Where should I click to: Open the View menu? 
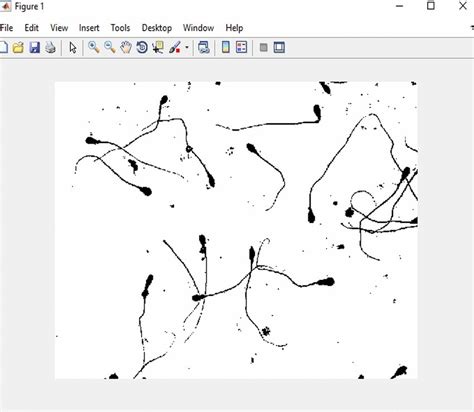pos(59,28)
